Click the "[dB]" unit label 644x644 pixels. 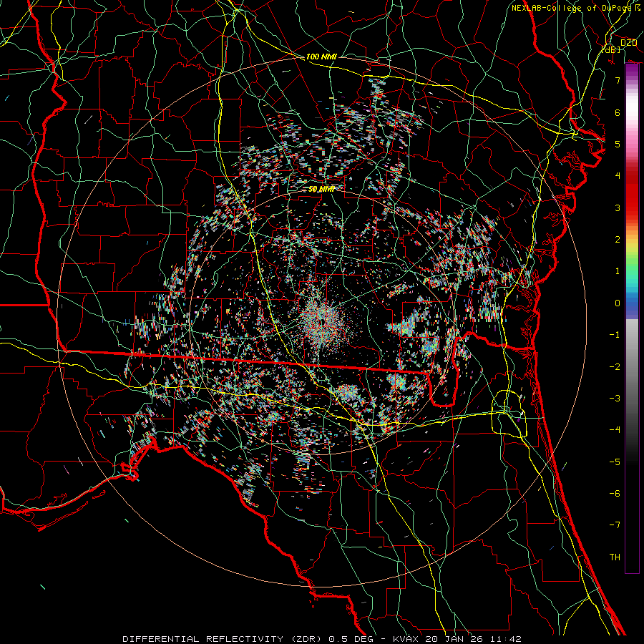pos(611,49)
